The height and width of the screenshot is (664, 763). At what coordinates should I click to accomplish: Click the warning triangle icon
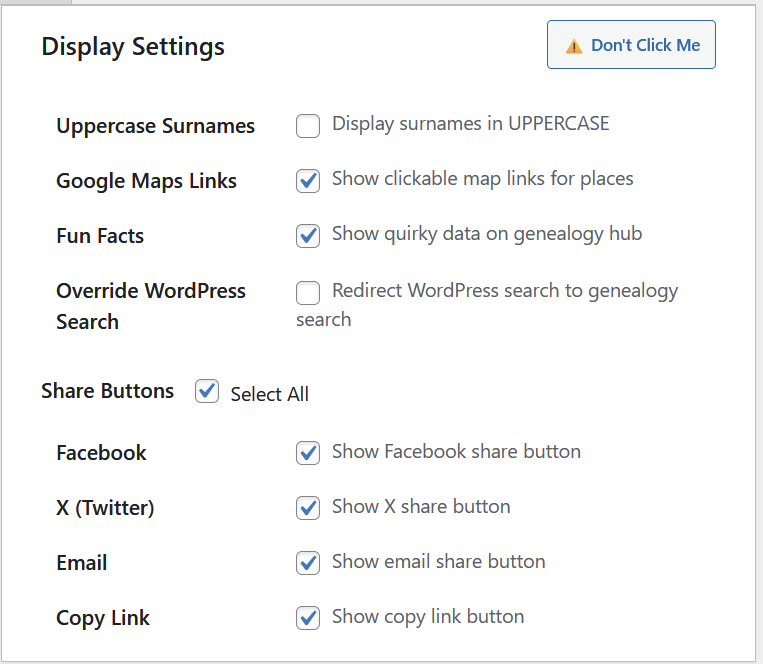574,46
